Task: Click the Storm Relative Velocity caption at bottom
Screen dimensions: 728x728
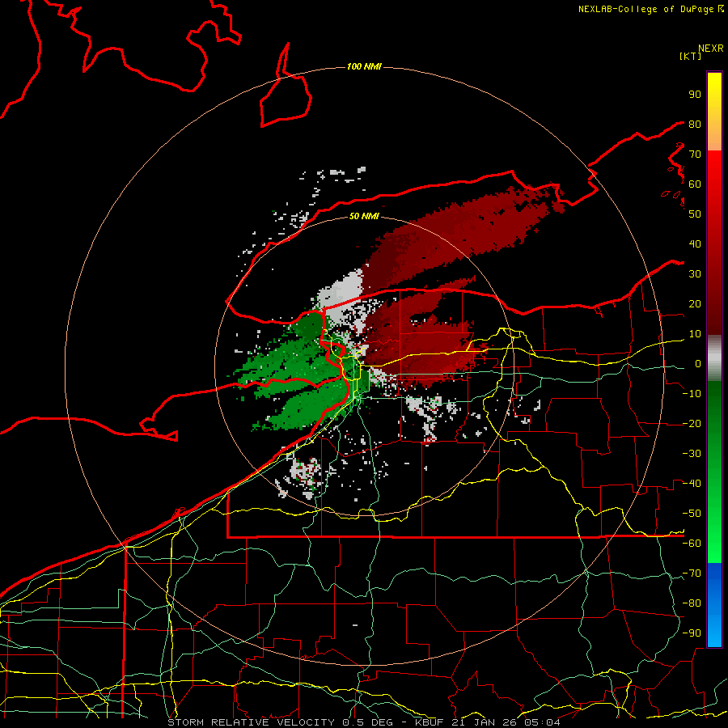Action: 364,722
